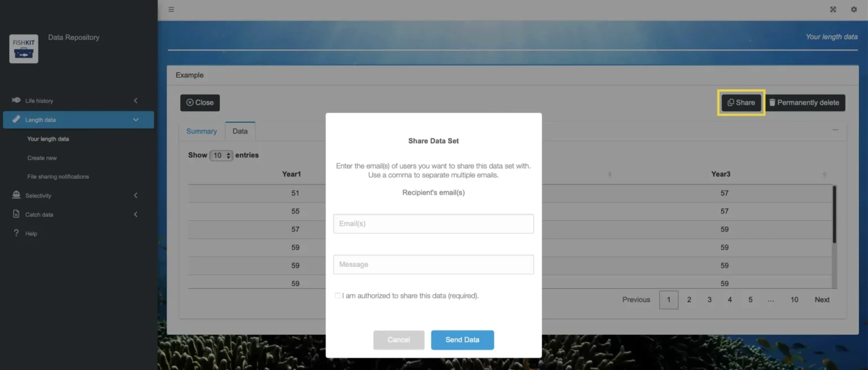Image resolution: width=868 pixels, height=370 pixels.
Task: Cancel the Share Data Set dialog
Action: point(398,340)
